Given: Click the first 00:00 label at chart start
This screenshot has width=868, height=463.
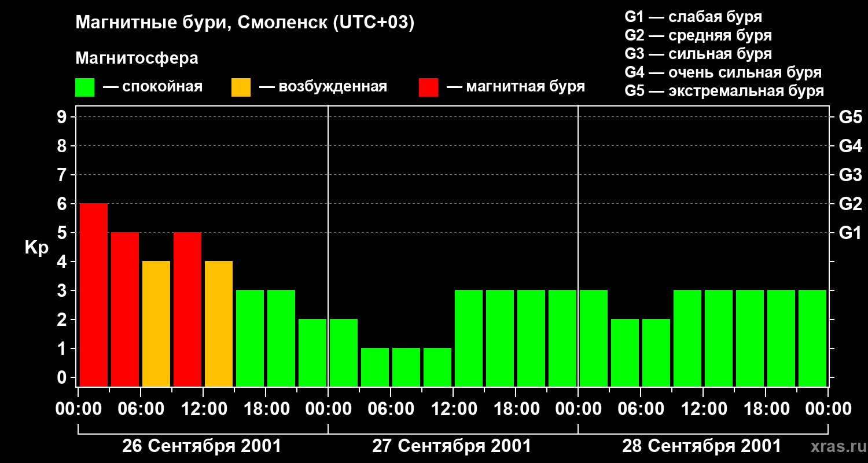Looking at the screenshot, I should (x=78, y=409).
